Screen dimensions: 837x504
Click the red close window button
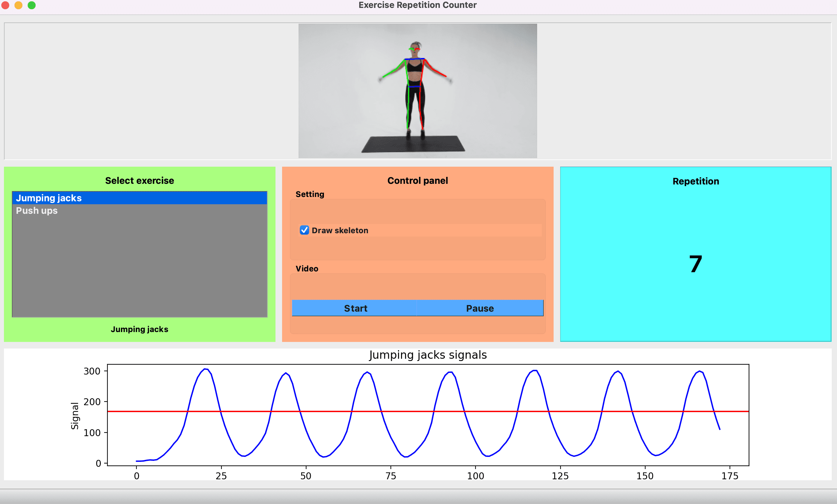5,5
